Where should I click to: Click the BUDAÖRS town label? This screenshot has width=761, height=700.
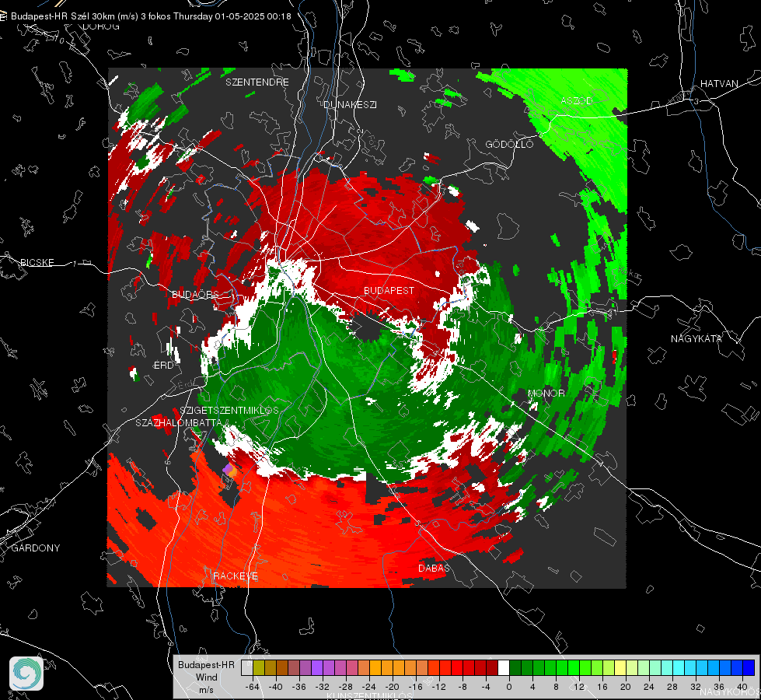coord(195,294)
